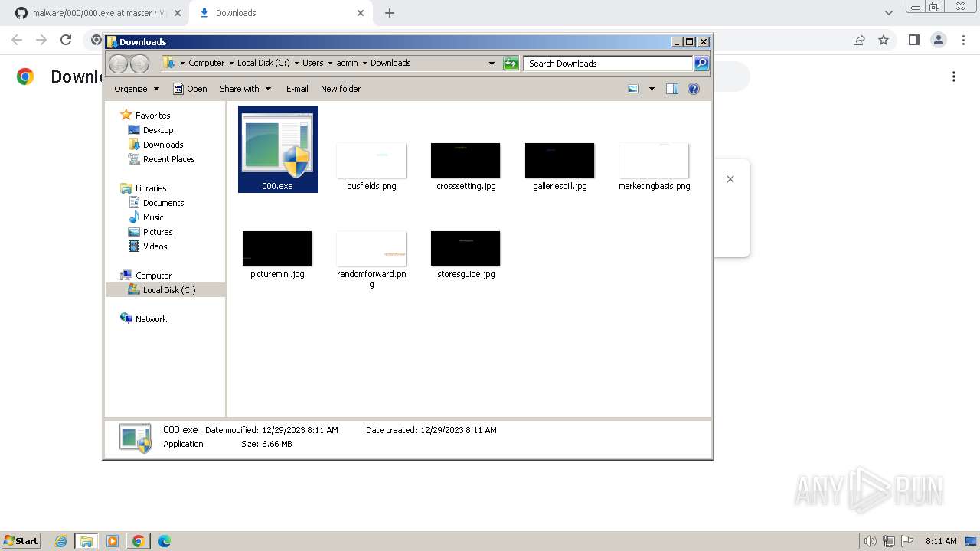Image resolution: width=980 pixels, height=551 pixels.
Task: Select the crosssetting.jpg thumbnail
Action: click(x=465, y=161)
